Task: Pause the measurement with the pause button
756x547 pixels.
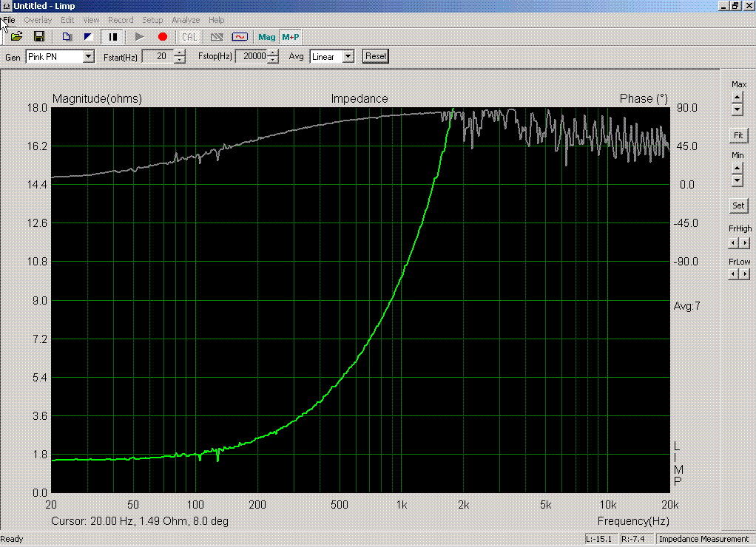Action: click(x=113, y=37)
